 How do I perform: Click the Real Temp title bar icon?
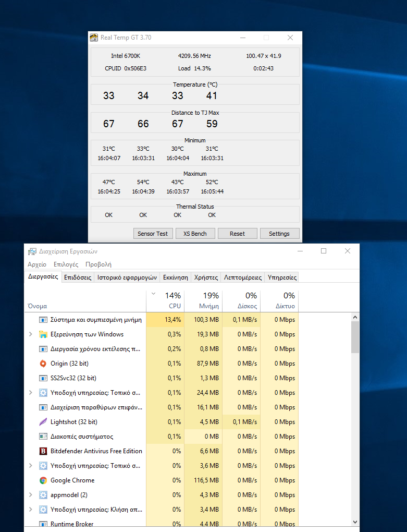(94, 38)
